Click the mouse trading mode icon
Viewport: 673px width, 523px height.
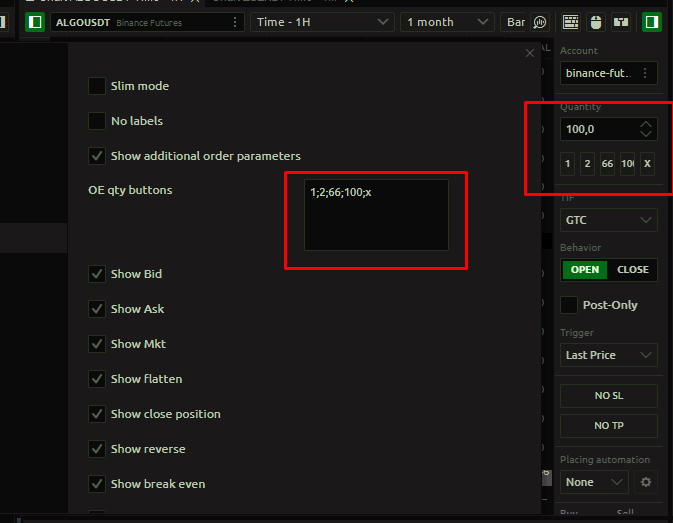[x=596, y=22]
